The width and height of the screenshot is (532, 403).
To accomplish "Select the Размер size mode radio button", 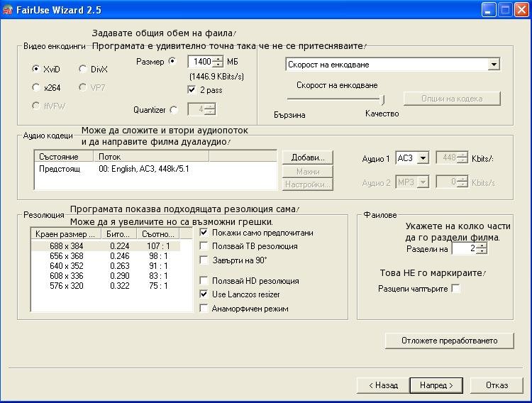I will point(173,62).
